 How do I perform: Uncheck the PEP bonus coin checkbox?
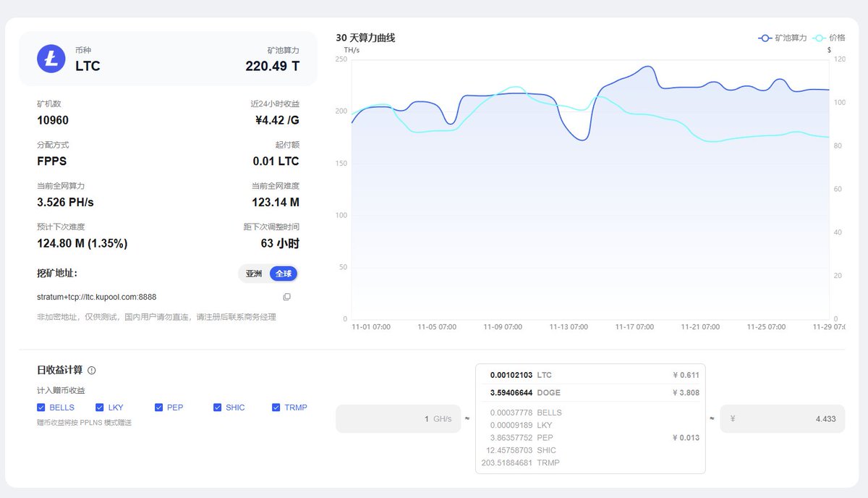pyautogui.click(x=159, y=408)
